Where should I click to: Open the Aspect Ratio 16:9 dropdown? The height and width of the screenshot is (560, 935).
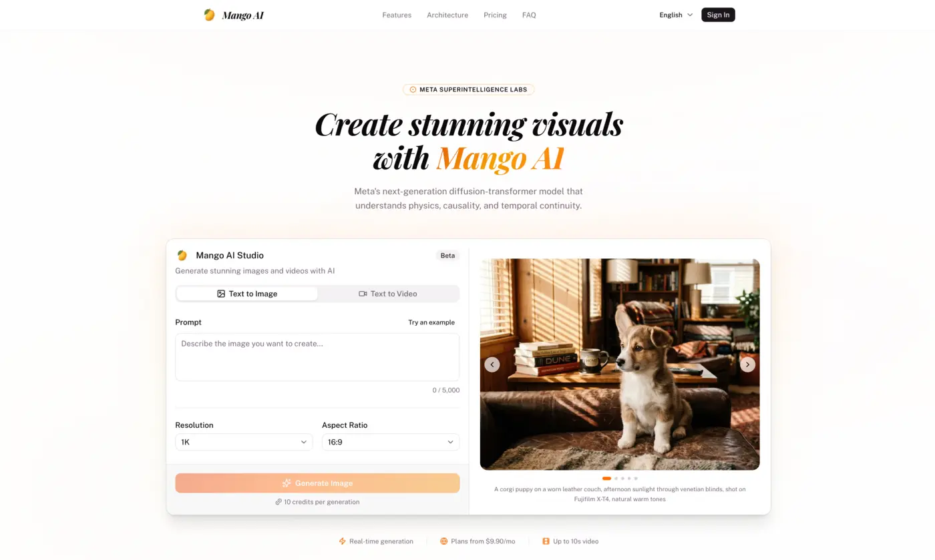(391, 442)
